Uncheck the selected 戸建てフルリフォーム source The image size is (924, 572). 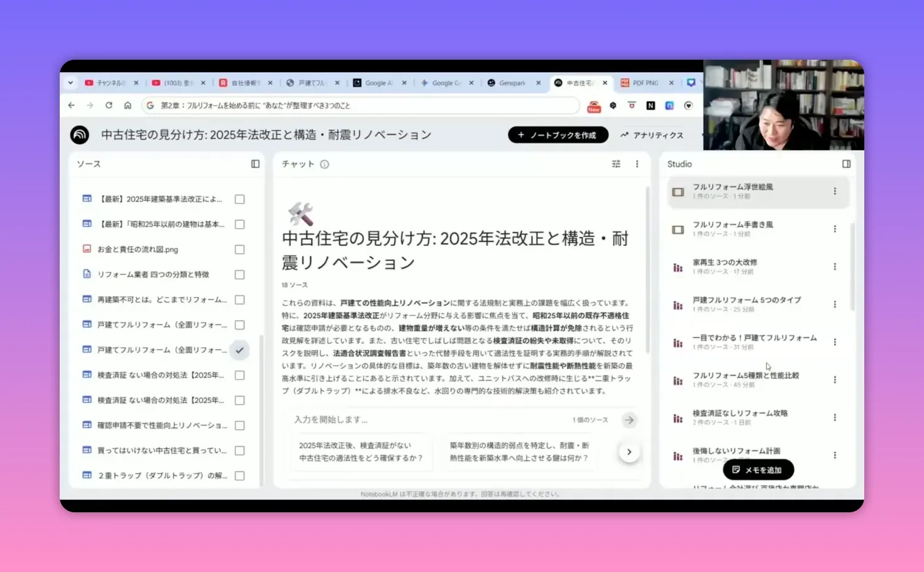[239, 349]
